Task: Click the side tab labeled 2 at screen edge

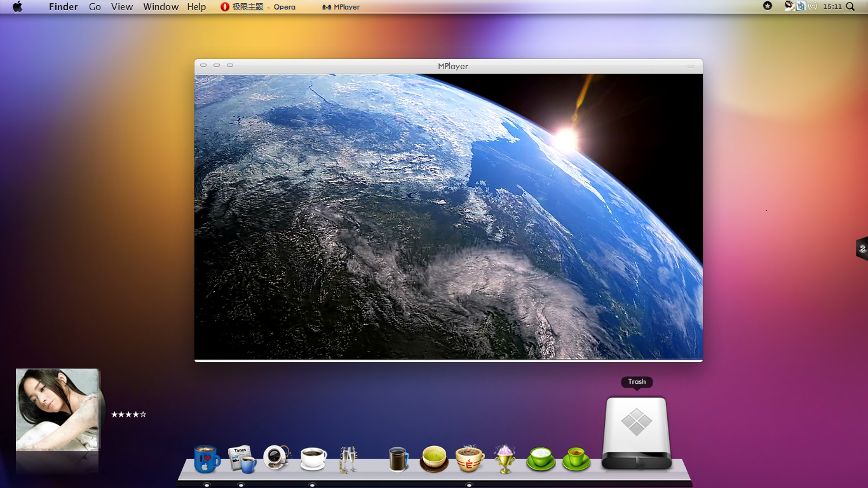Action: point(862,248)
